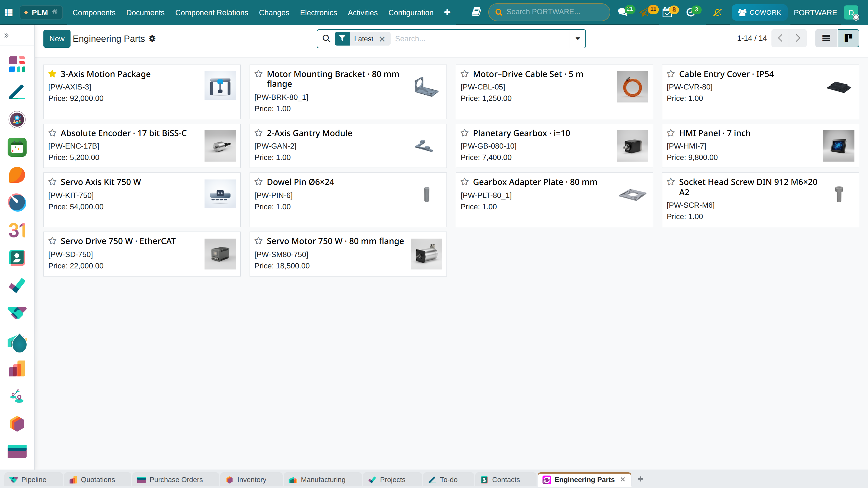Open Engineering Parts gear settings icon

152,39
